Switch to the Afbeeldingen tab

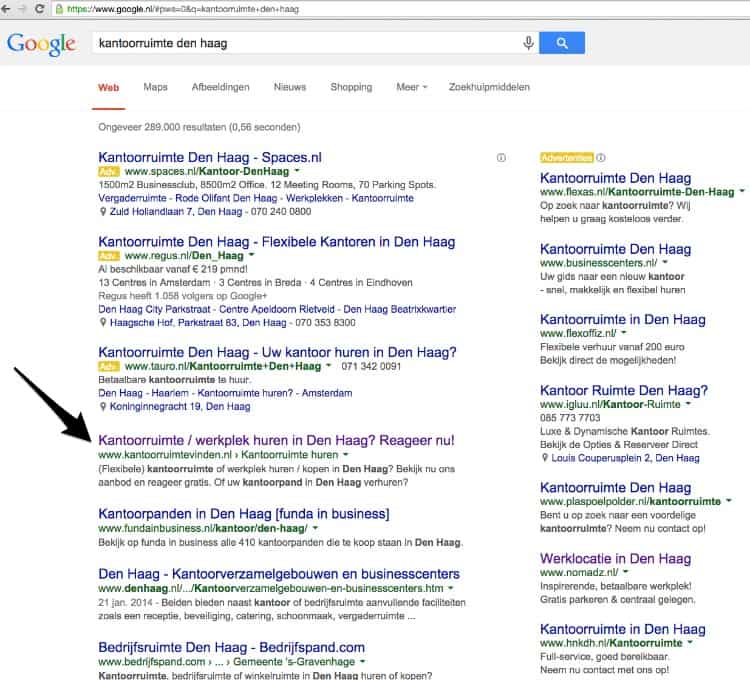pyautogui.click(x=221, y=87)
